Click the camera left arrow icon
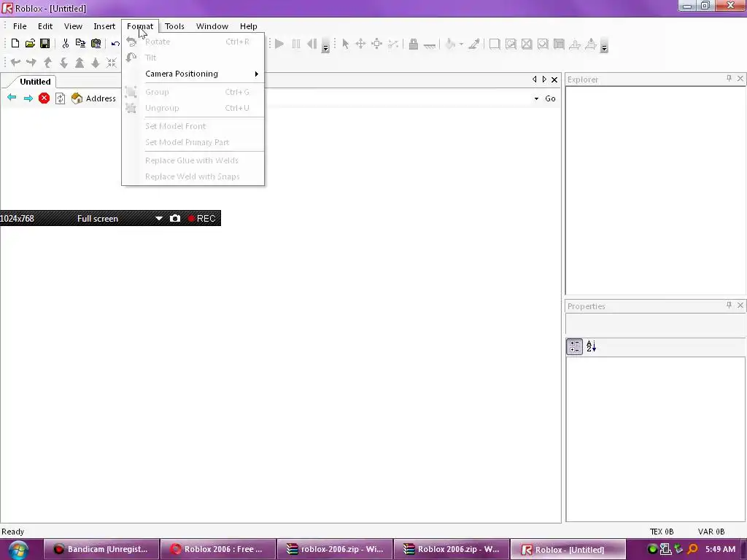The width and height of the screenshot is (747, 560). point(15,63)
